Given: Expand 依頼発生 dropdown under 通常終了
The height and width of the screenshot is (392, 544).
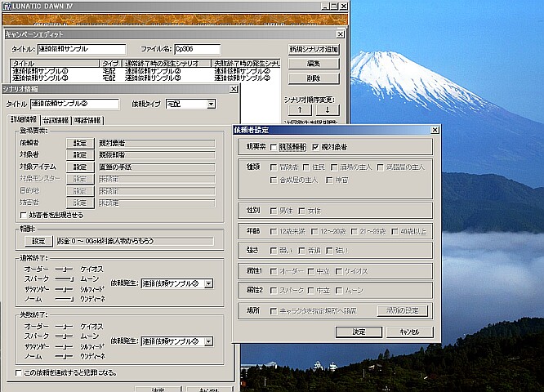Looking at the screenshot, I should coord(208,283).
